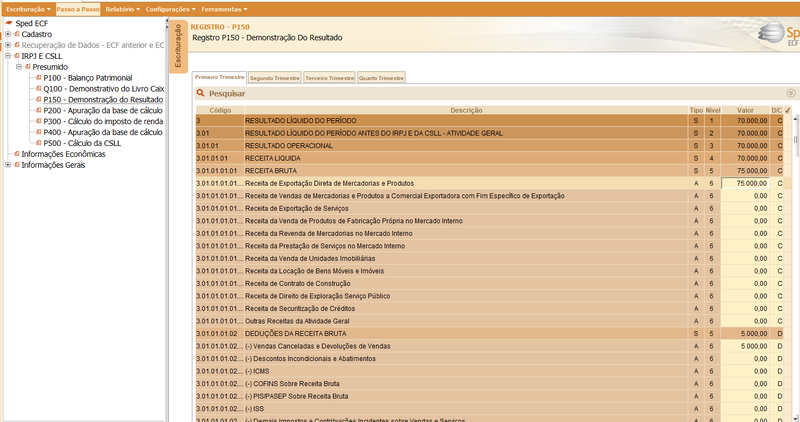Open the Configurações menu
The width and height of the screenshot is (800, 422).
[x=170, y=9]
